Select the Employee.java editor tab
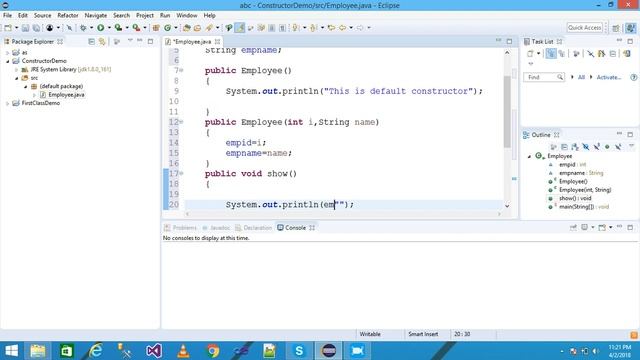 192,42
